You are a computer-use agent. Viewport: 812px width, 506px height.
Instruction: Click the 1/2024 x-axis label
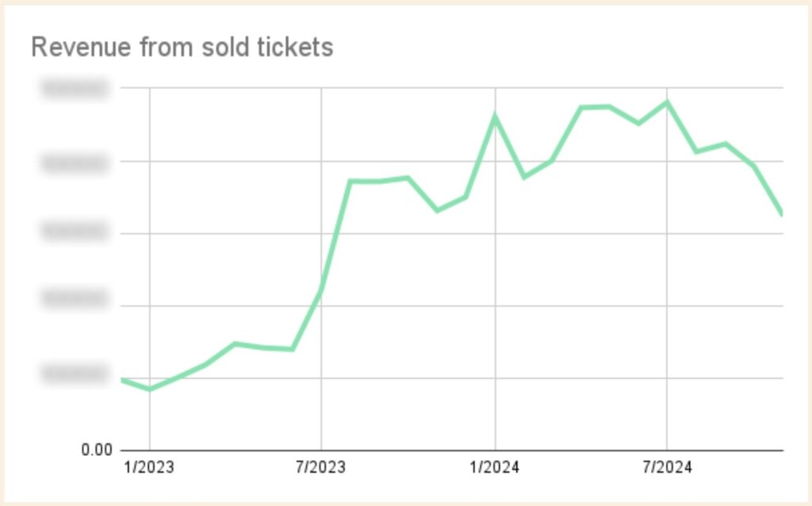tap(495, 467)
